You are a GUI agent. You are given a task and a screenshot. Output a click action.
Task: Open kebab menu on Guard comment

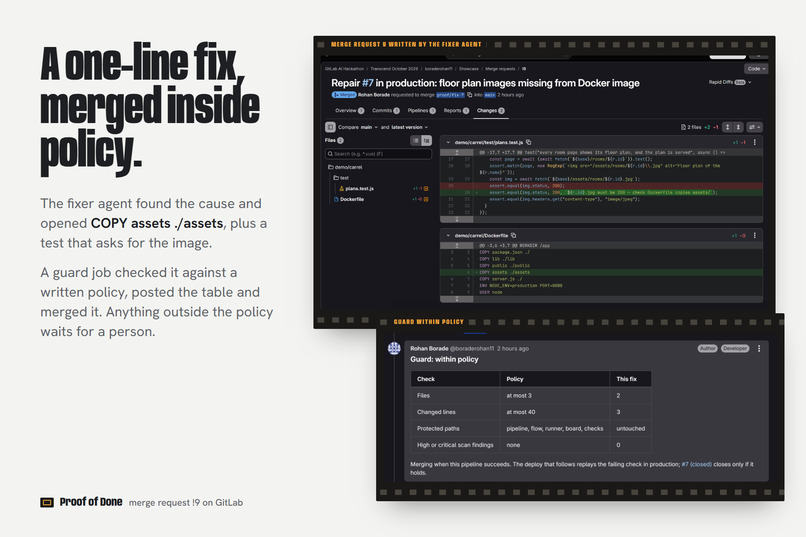click(759, 348)
